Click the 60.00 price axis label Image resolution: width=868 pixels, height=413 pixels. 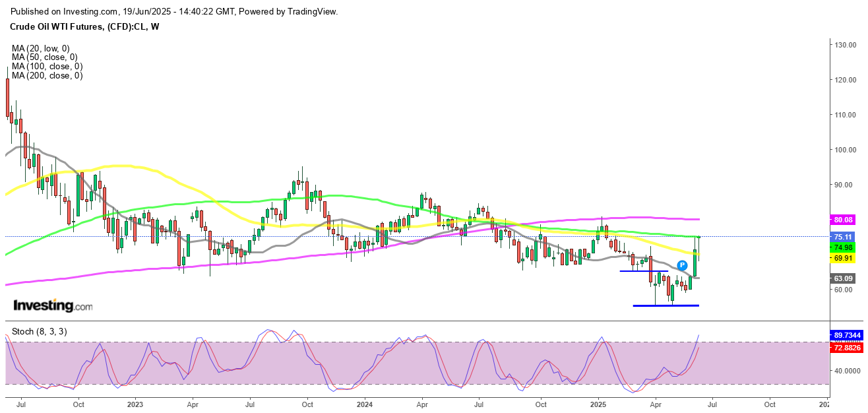tap(844, 290)
